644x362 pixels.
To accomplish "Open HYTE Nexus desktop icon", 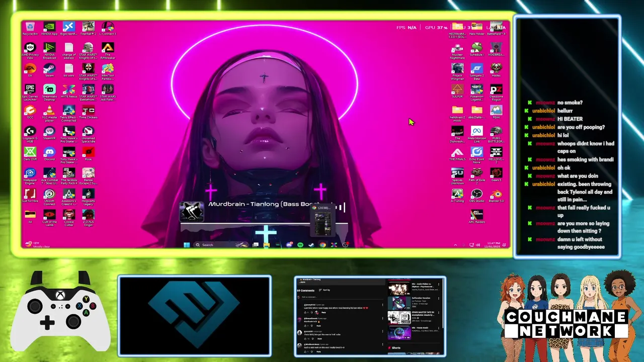I will [69, 91].
